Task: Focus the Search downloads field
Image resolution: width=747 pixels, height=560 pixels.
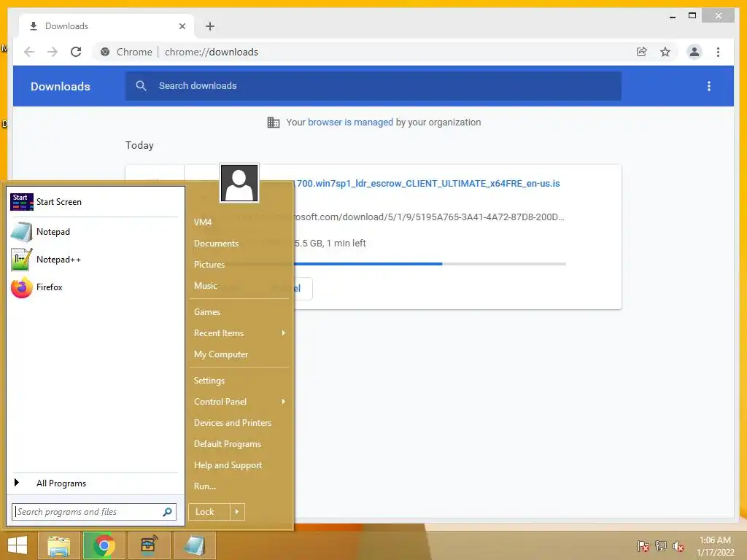Action: [373, 86]
